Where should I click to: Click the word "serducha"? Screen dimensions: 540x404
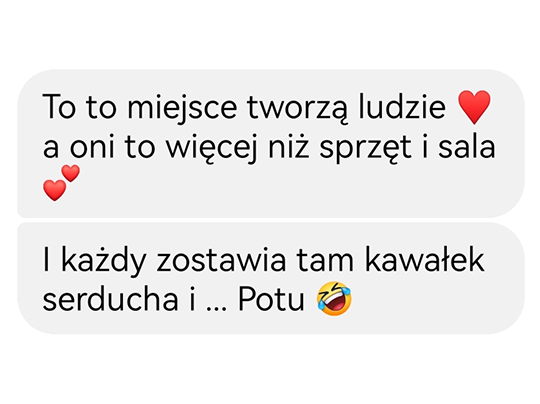(x=111, y=298)
